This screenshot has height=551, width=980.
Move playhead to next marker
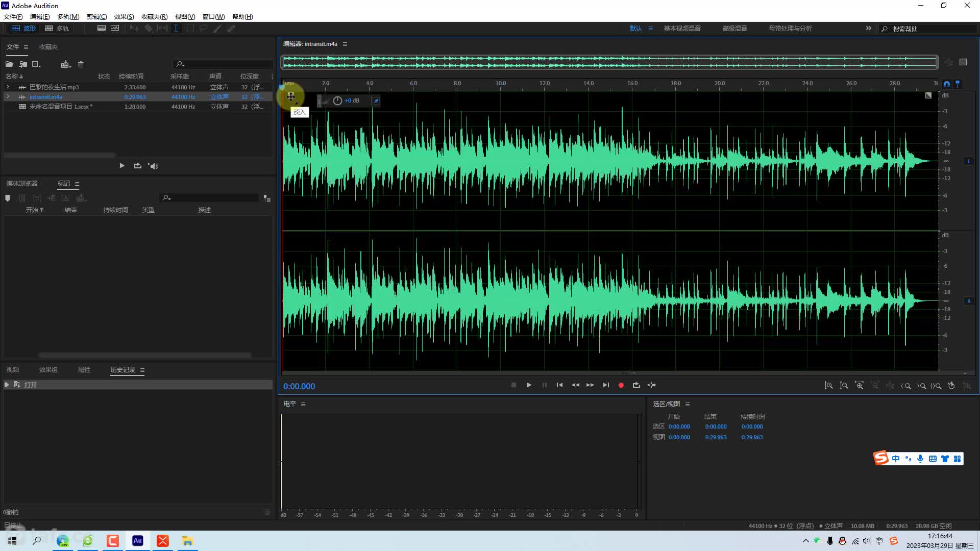pos(606,385)
